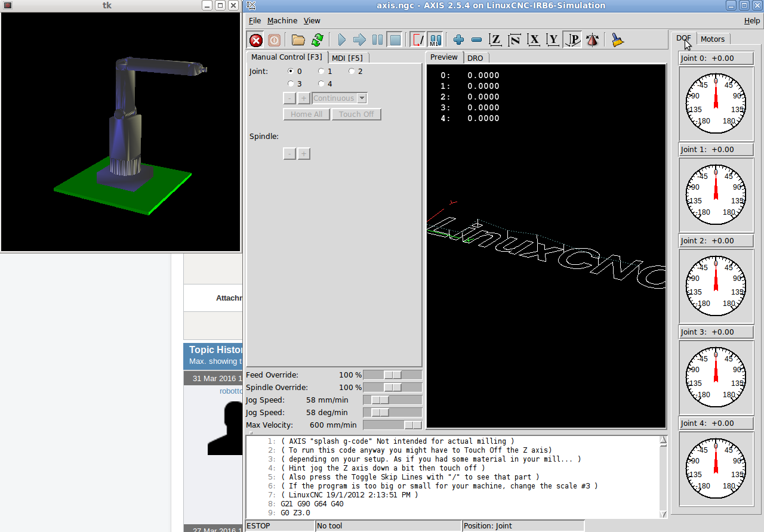Toggle optional pause M1 icon
Viewport: 764px width, 532px height.
pos(435,40)
